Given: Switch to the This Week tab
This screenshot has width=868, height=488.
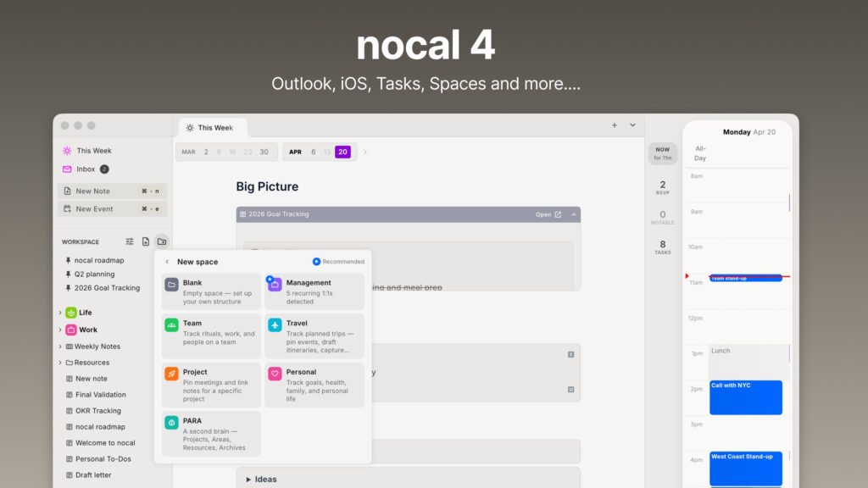Looking at the screenshot, I should [213, 128].
